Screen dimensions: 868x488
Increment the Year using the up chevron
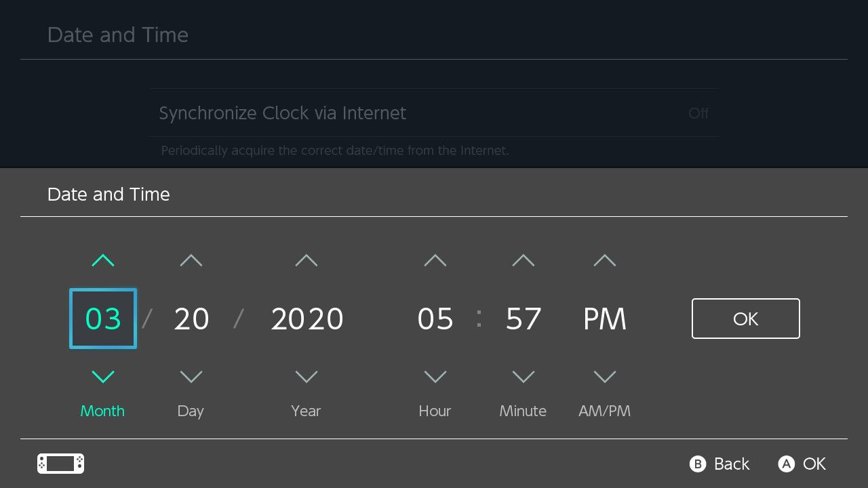(307, 260)
